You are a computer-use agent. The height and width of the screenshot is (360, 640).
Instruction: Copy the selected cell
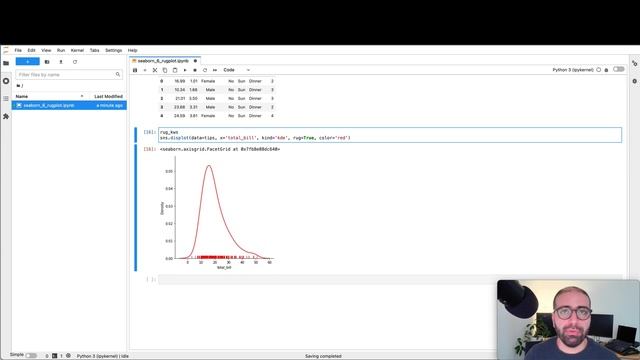coord(165,70)
